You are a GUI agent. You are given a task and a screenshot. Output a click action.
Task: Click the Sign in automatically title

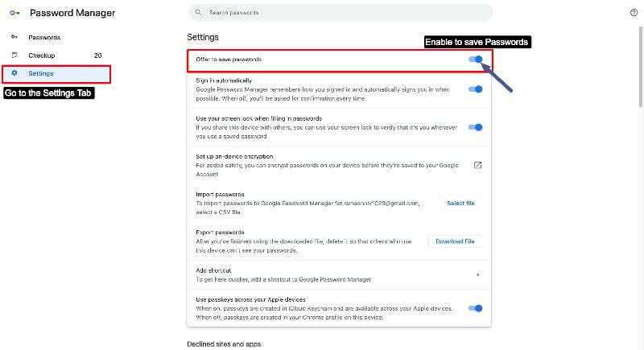point(224,80)
